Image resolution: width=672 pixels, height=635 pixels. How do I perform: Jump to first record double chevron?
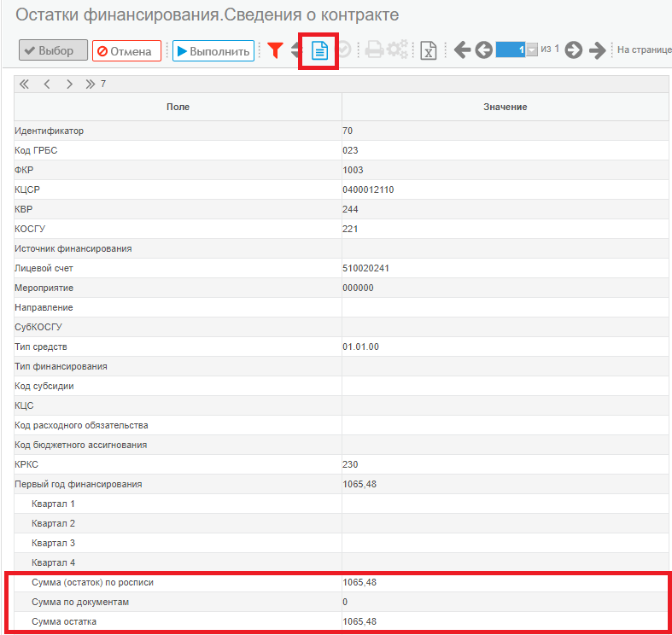point(24,84)
